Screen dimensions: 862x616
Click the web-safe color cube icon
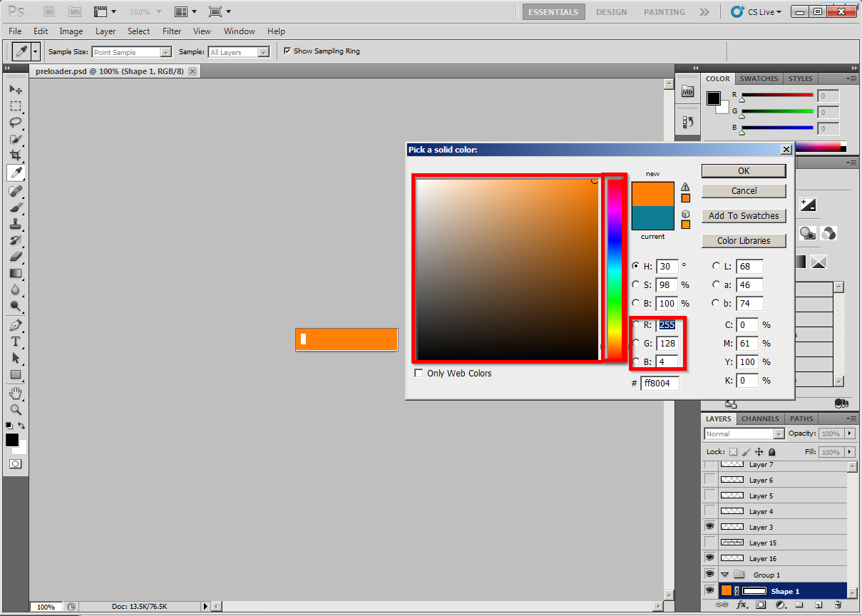[685, 213]
